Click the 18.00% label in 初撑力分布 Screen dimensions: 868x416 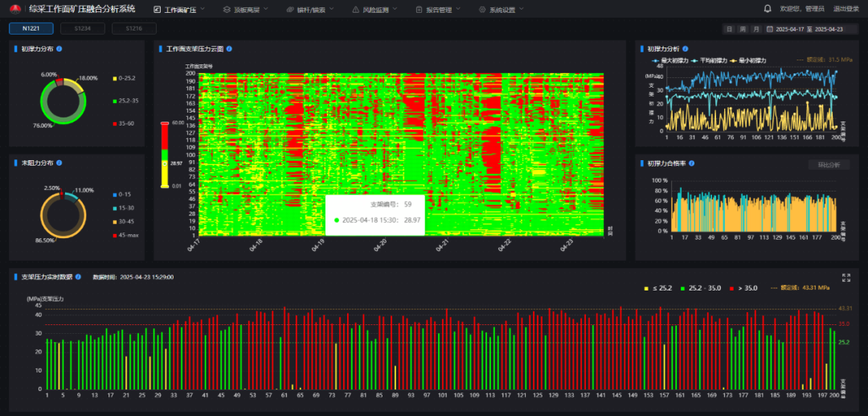(x=89, y=78)
